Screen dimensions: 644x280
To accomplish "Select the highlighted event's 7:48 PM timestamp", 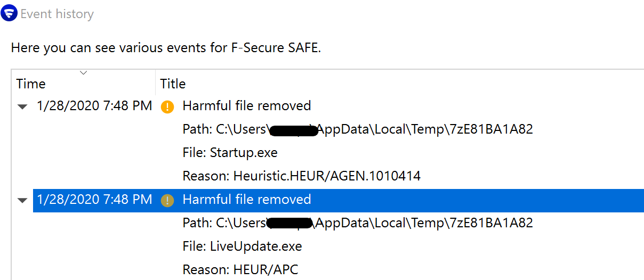I will coord(94,200).
